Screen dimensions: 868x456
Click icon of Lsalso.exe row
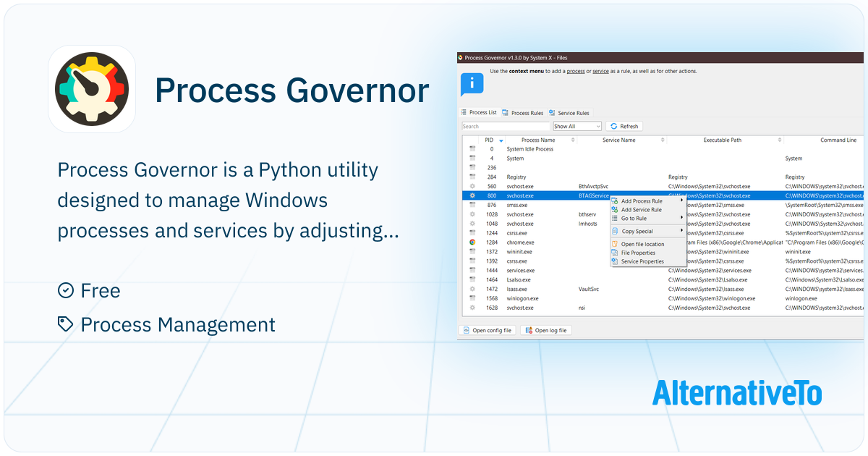(x=472, y=279)
